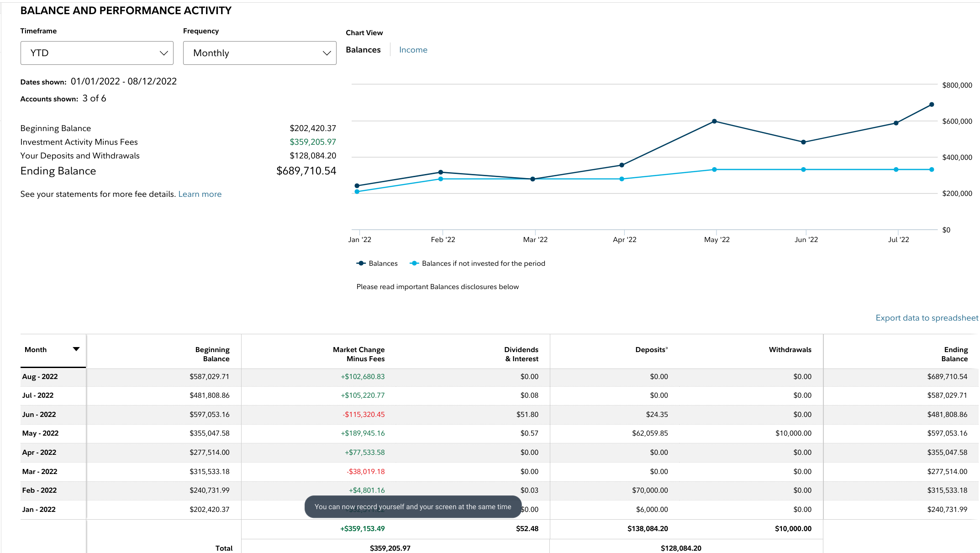Click the May '22 dark balance point
The height and width of the screenshot is (553, 980).
point(714,121)
